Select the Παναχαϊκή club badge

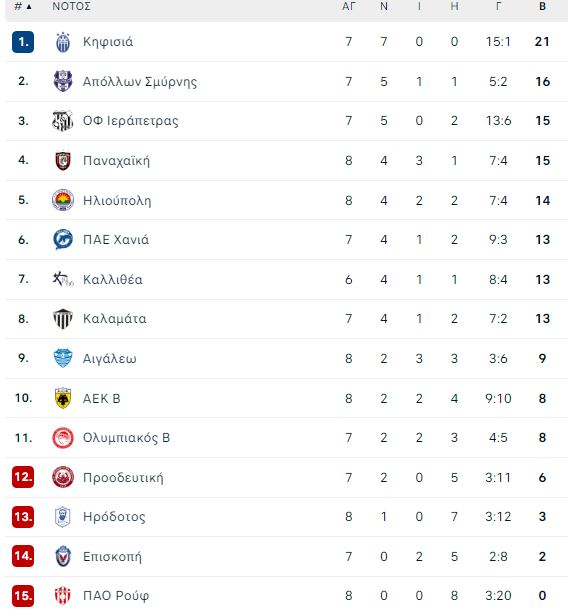coord(63,160)
